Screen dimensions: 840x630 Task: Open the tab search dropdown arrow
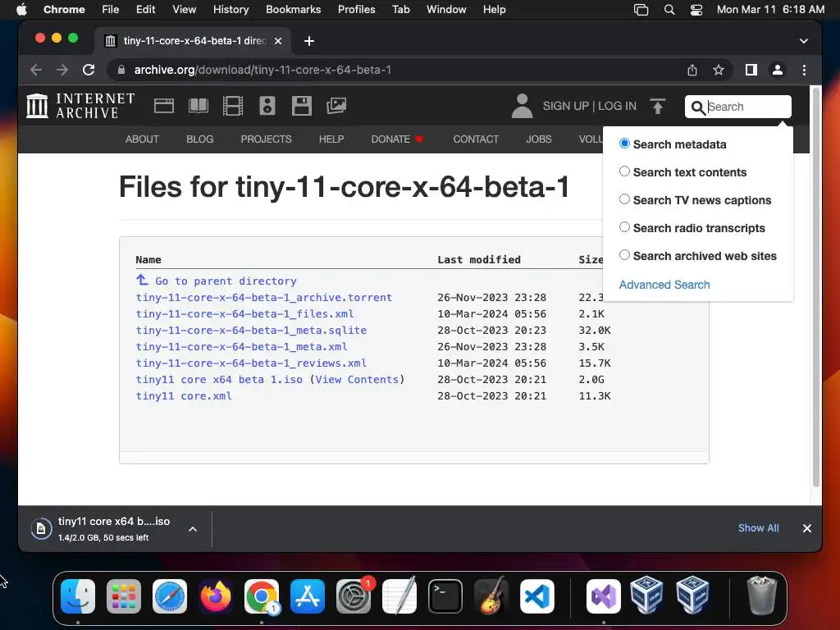[x=804, y=41]
